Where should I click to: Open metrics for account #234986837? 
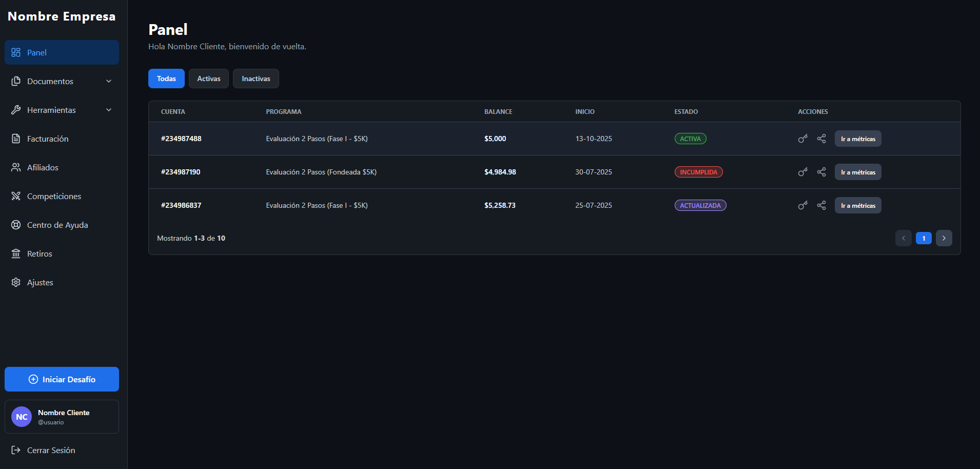click(x=857, y=205)
